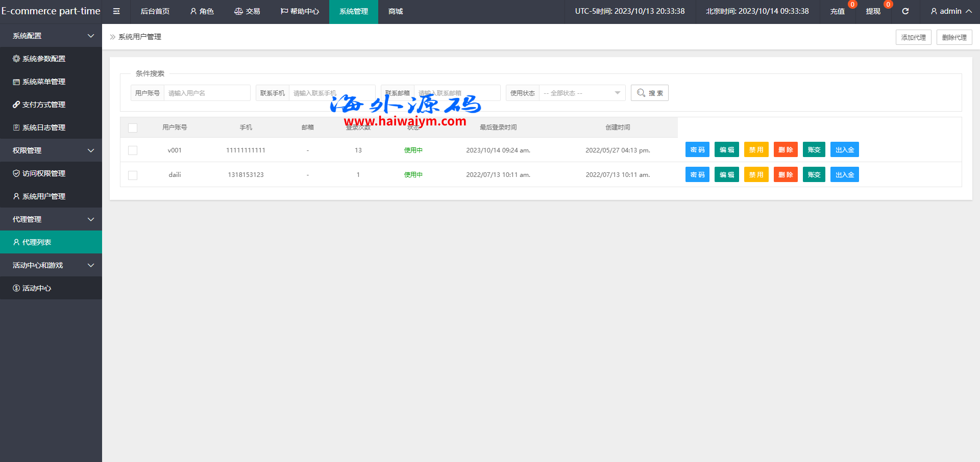Check the checkbox for user daili

(133, 175)
